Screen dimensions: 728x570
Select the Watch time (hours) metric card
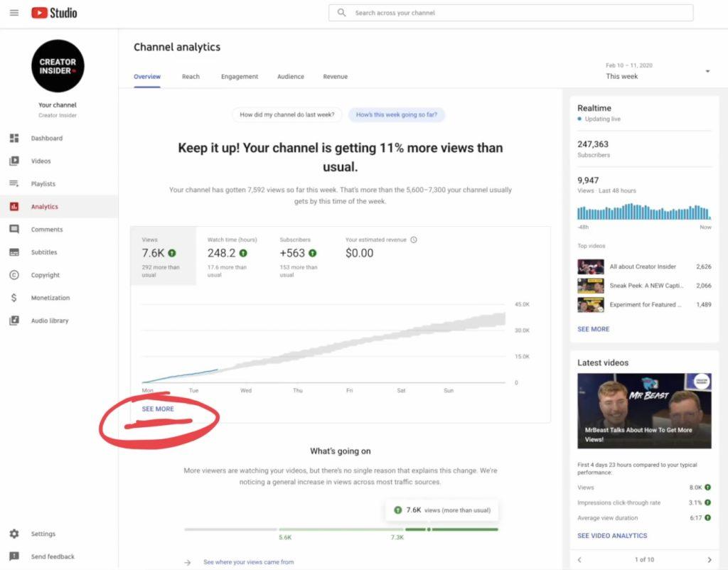232,256
